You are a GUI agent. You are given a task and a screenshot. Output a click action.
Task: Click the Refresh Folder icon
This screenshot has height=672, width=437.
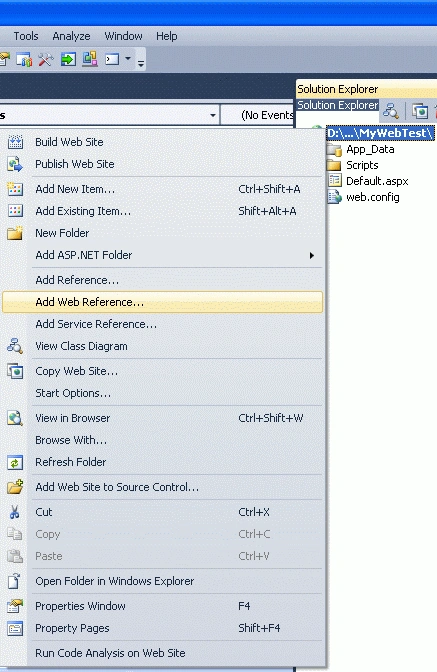[15, 462]
